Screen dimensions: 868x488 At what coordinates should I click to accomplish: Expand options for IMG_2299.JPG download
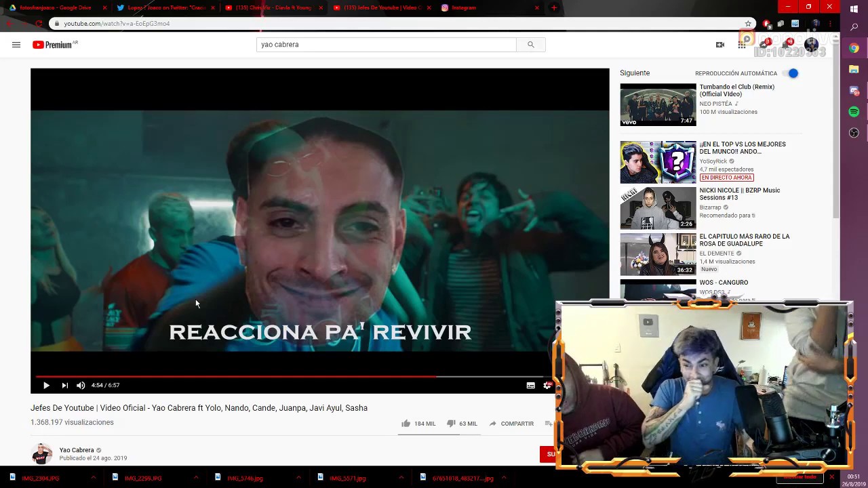point(196,479)
